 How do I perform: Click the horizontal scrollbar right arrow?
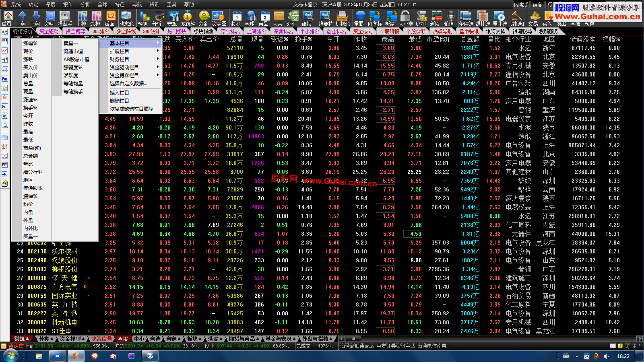tap(639, 339)
